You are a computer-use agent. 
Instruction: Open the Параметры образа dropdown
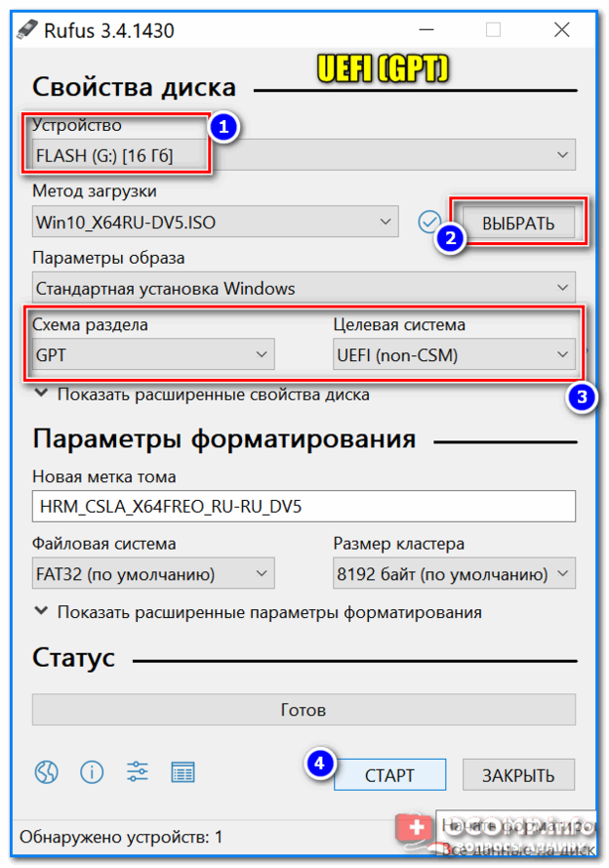tap(304, 288)
